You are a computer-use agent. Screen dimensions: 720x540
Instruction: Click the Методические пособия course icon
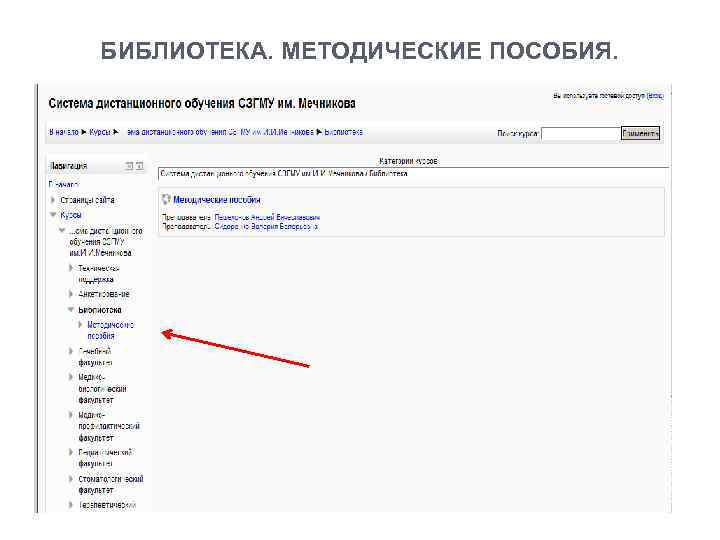166,199
